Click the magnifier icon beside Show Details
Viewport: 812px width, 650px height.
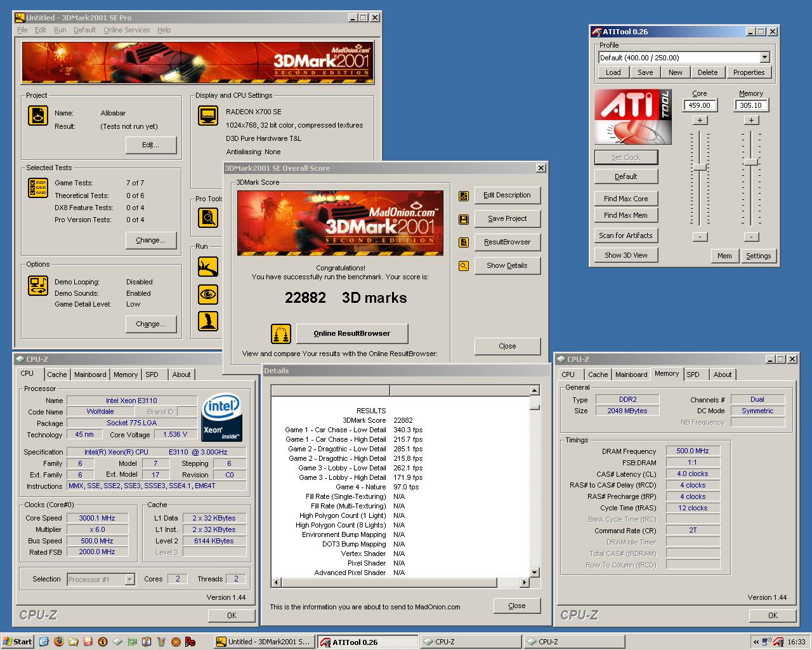click(464, 266)
